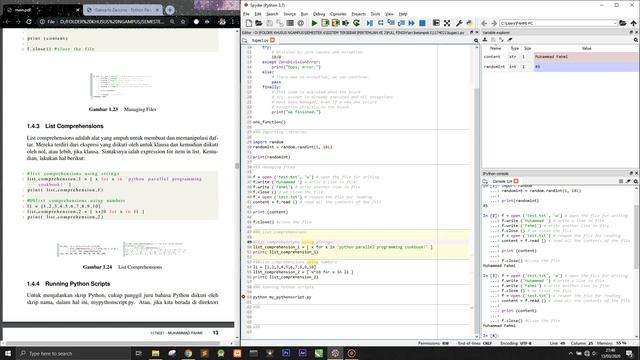Toggle fullscreen mode icon
The width and height of the screenshot is (640, 360).
[x=447, y=23]
